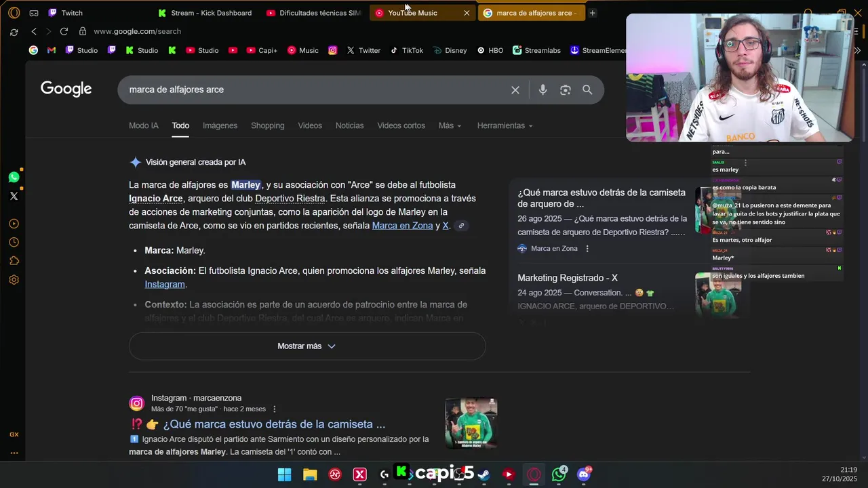Viewport: 868px width, 488px height.
Task: Open the Gmail bookmark icon
Action: point(52,50)
